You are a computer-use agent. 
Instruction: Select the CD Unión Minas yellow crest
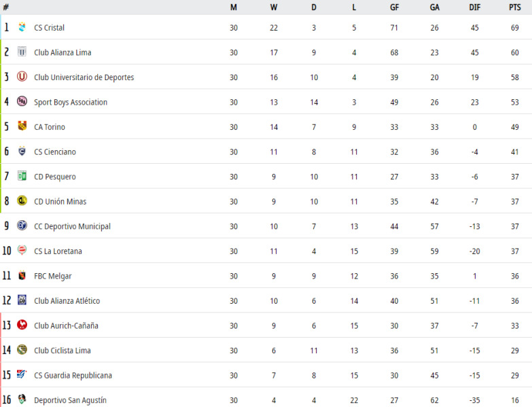(x=22, y=200)
